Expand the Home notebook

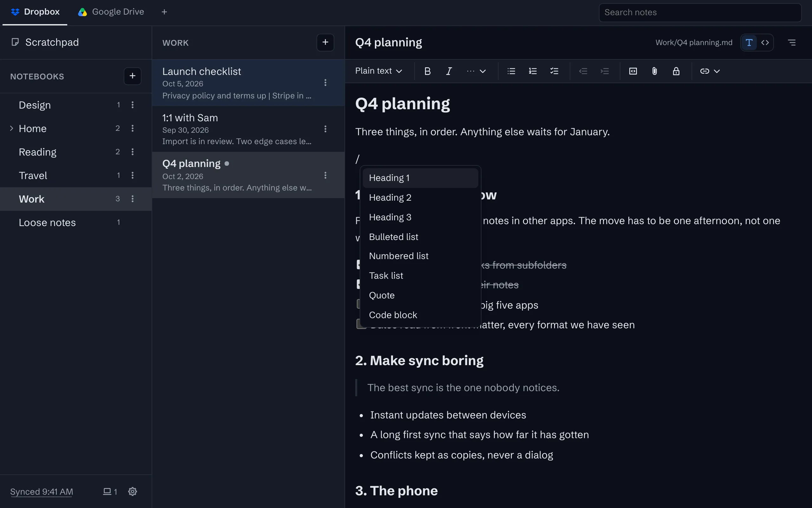coord(11,128)
